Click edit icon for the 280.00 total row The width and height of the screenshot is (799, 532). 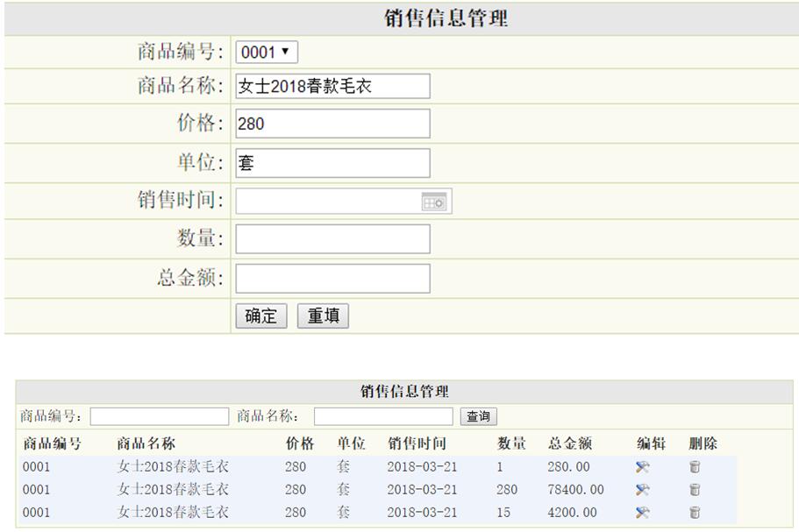642,467
